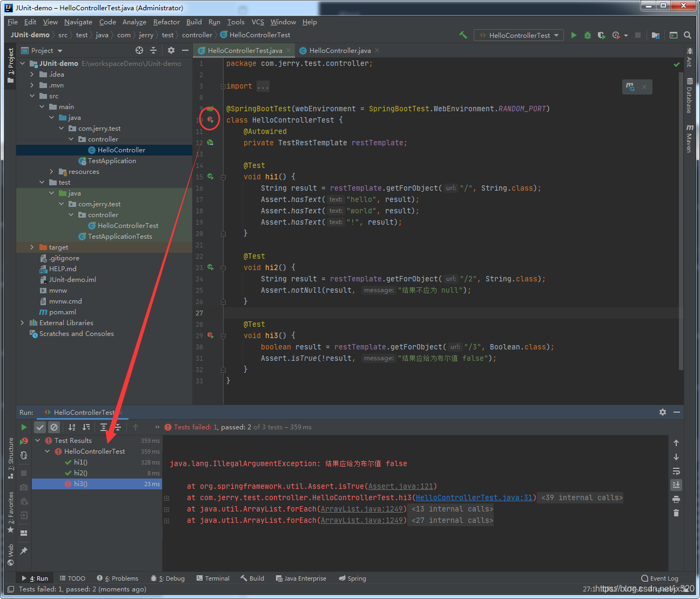Viewport: 700px width, 599px height.
Task: Clear console with trash icon
Action: (676, 513)
